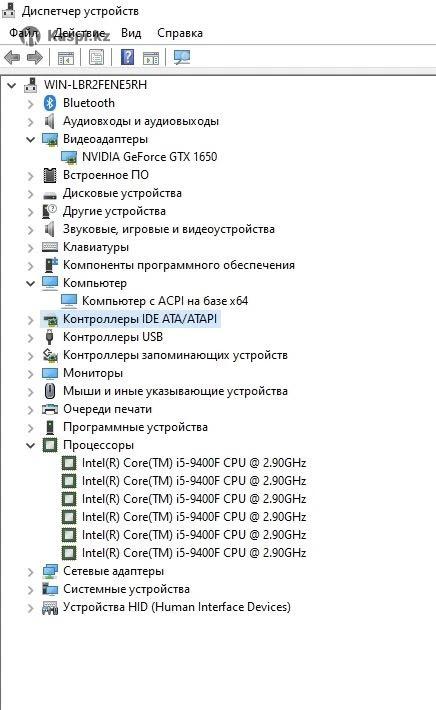Viewport: 436px width, 710px height.
Task: Collapse the Процессоры category arrow
Action: [30, 446]
